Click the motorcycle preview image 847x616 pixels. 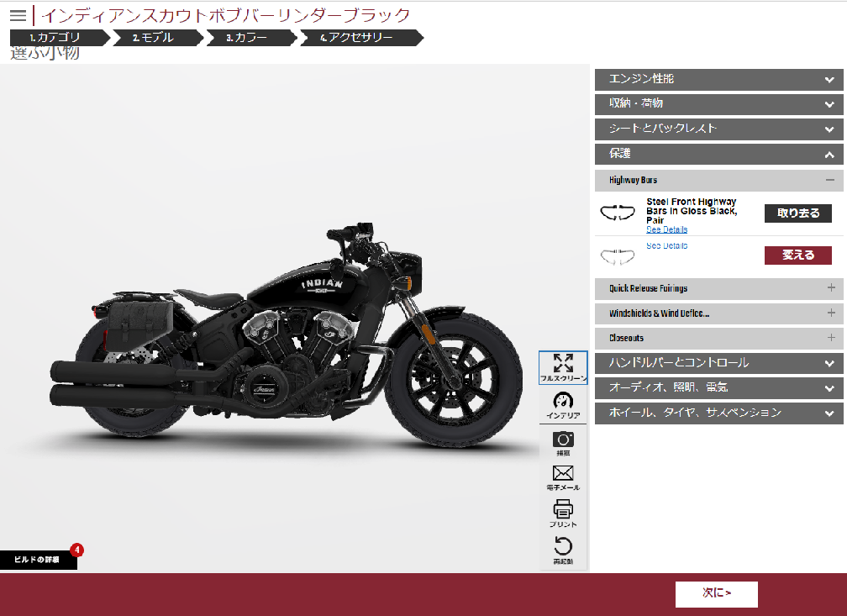pos(287,335)
